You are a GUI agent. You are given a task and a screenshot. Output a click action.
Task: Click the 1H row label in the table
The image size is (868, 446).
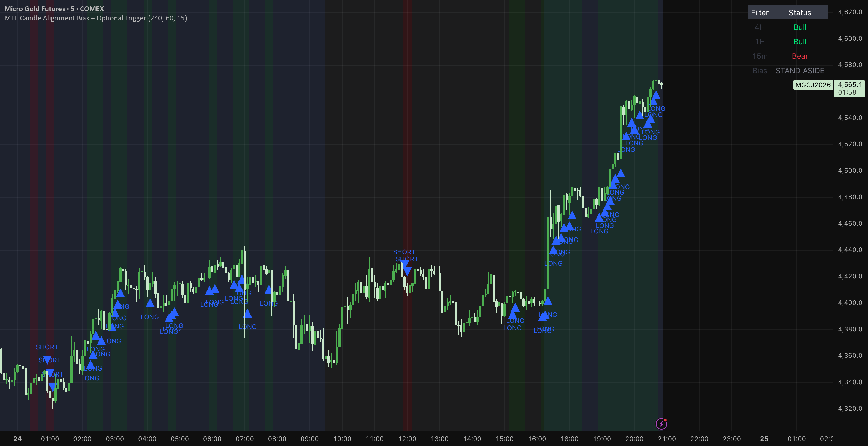point(760,42)
